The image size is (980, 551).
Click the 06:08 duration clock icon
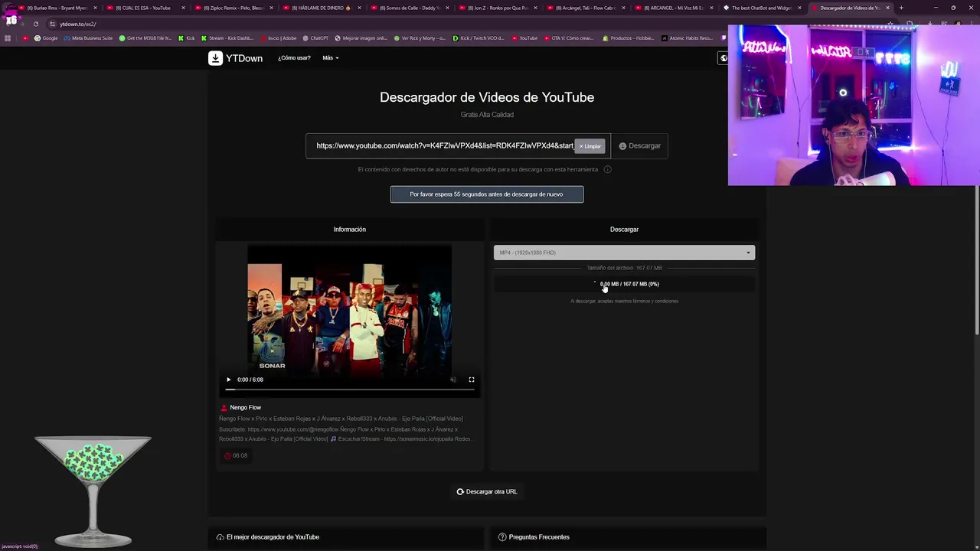pos(227,456)
